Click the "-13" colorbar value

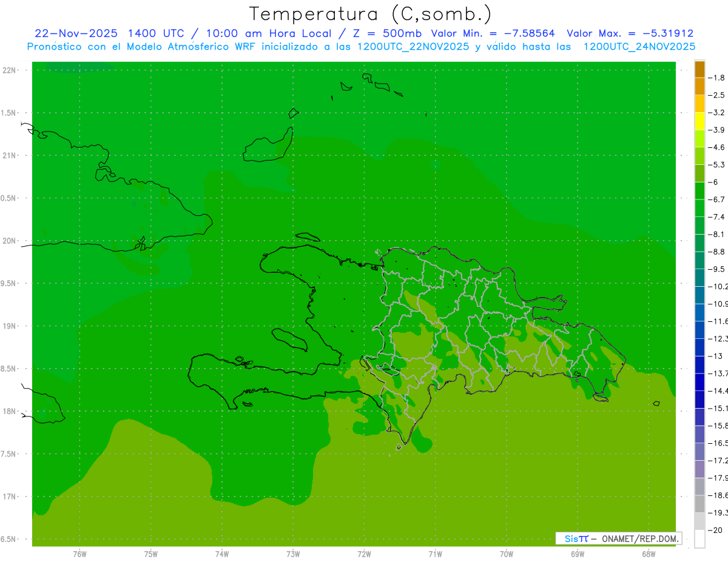715,356
